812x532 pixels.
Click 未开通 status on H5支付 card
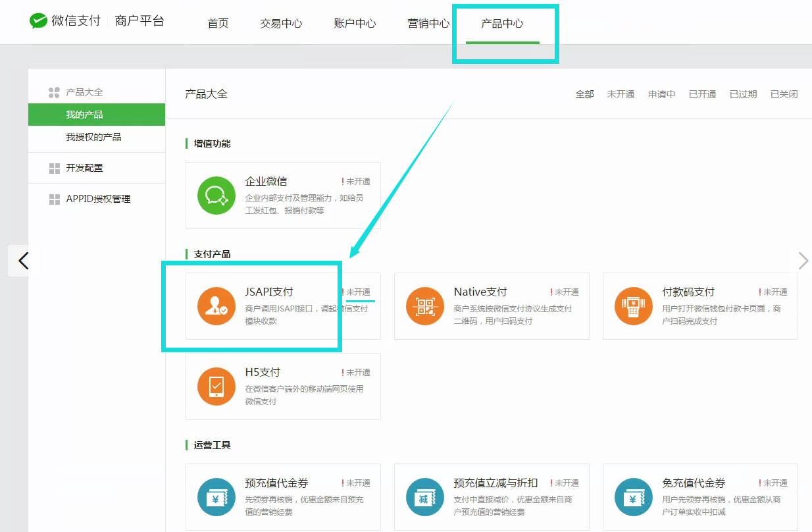pos(356,373)
